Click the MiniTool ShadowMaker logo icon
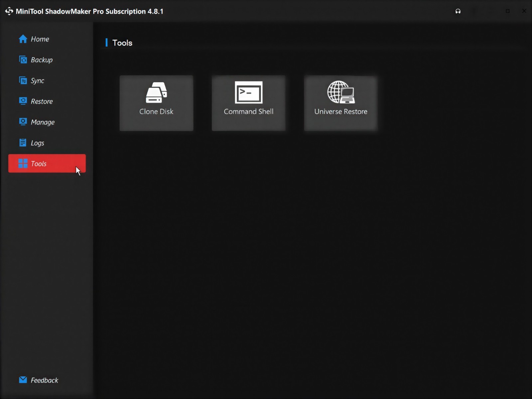The width and height of the screenshot is (532, 399). 9,11
